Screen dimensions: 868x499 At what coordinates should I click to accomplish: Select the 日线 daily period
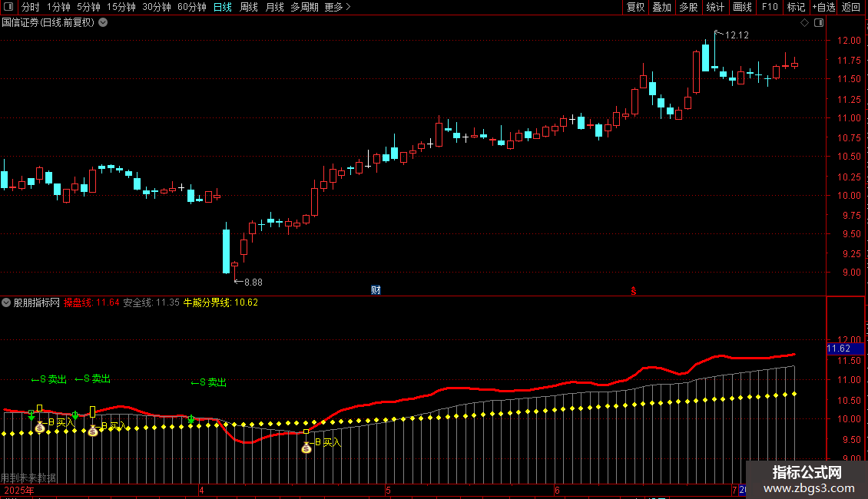(x=223, y=7)
